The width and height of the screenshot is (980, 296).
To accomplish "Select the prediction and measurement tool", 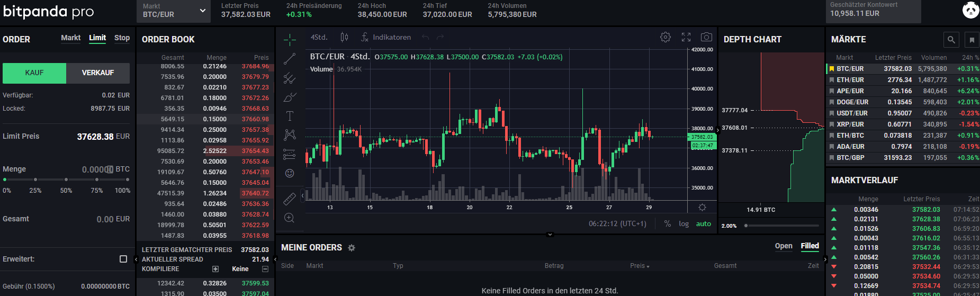I will (x=290, y=154).
